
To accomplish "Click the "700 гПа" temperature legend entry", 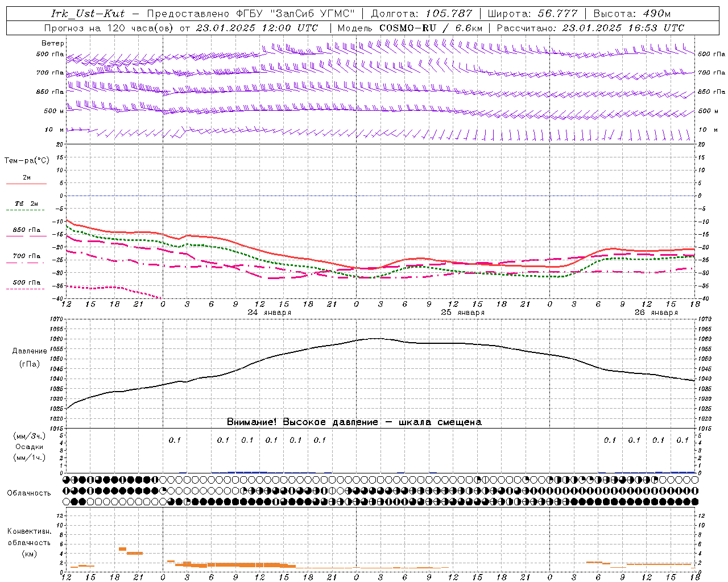I will pyautogui.click(x=27, y=256).
